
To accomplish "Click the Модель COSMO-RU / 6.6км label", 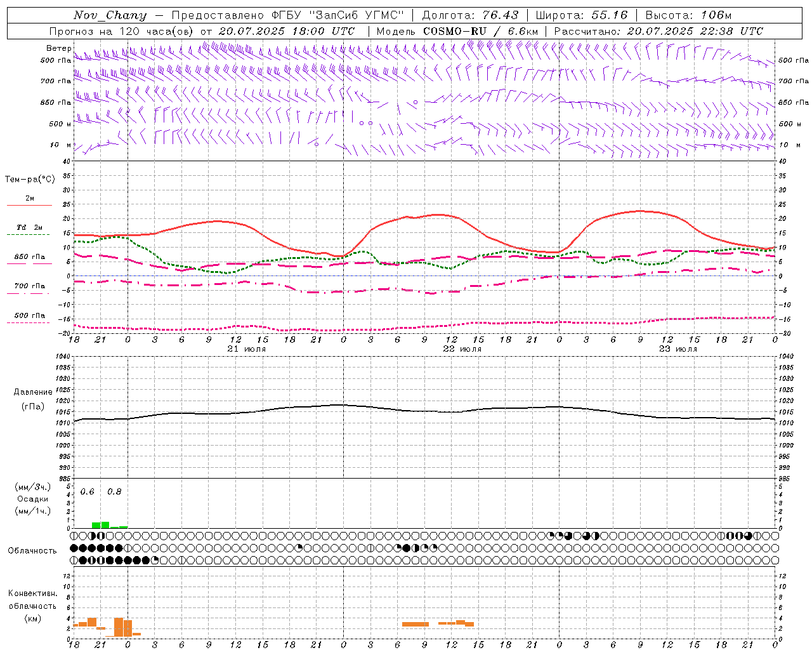I will click(x=457, y=31).
